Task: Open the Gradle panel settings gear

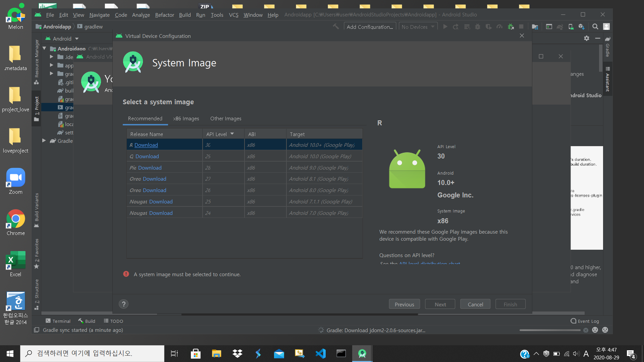Action: tap(586, 39)
